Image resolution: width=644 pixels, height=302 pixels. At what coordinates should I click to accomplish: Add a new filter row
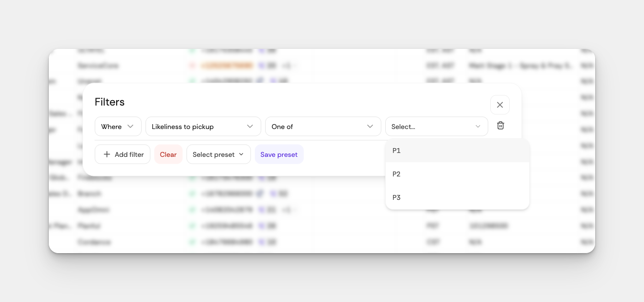click(123, 154)
